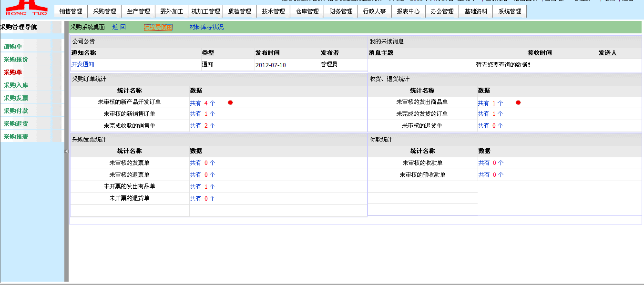The height and width of the screenshot is (285, 644).
Task: Click the count link for 未审核的预收款单
Action: (491, 175)
